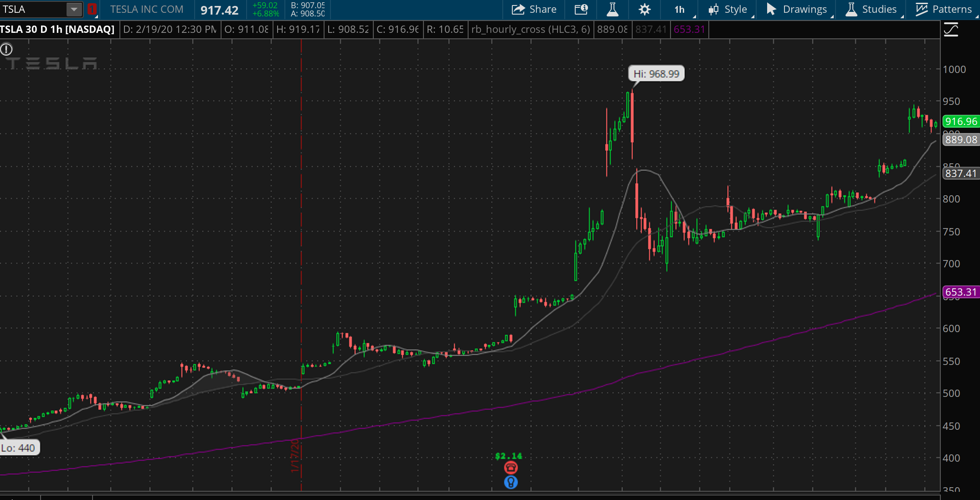This screenshot has width=980, height=500.
Task: Click the Style candlestick icon
Action: pos(713,10)
